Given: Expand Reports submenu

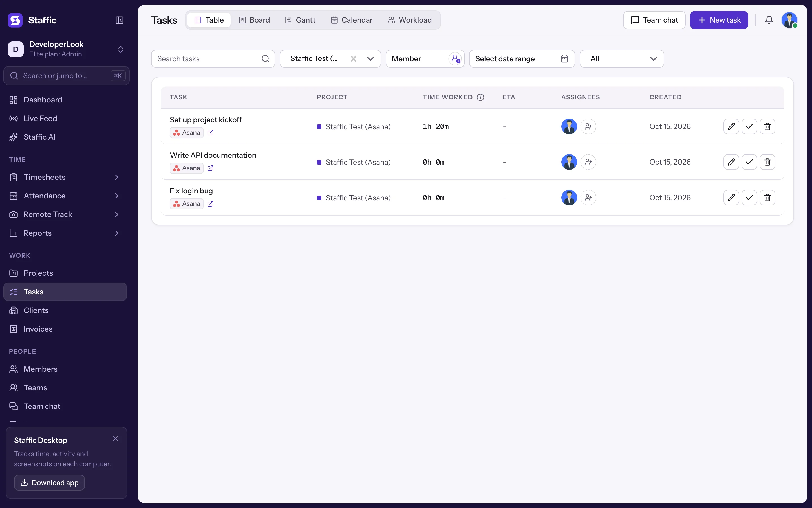Looking at the screenshot, I should pos(117,233).
